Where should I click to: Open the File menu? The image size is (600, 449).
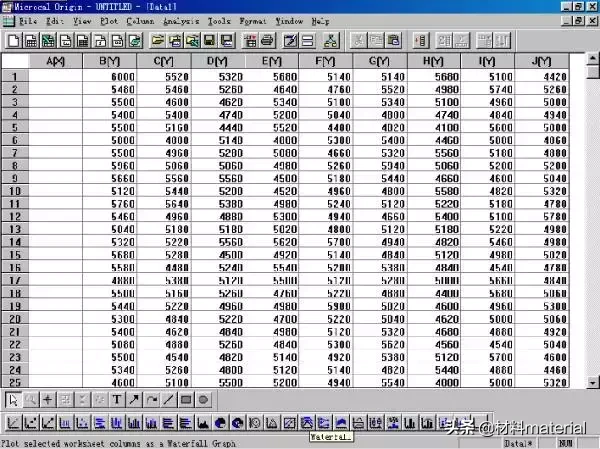point(28,21)
